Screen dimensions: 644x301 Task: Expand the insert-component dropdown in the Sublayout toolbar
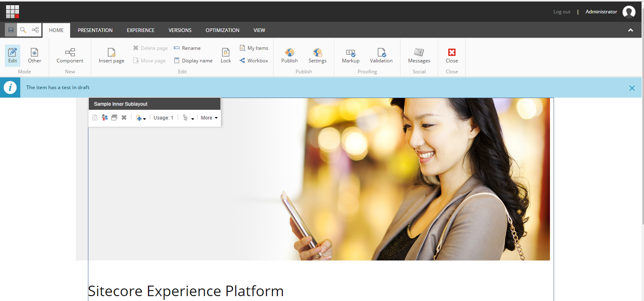click(x=141, y=118)
